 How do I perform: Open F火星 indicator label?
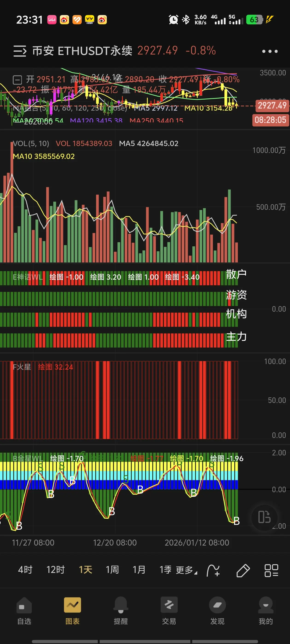click(x=22, y=367)
